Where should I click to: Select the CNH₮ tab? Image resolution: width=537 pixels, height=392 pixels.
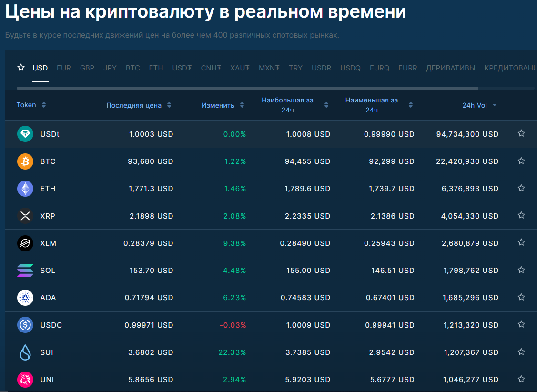(x=211, y=68)
